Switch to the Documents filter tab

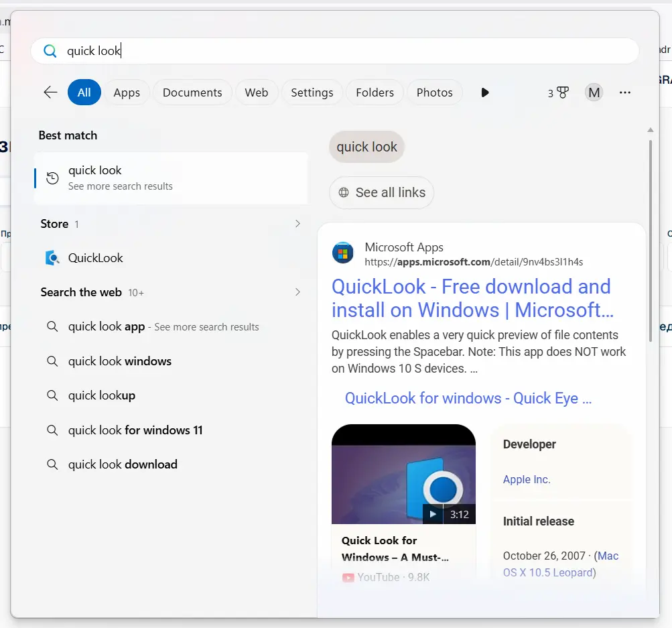tap(192, 92)
